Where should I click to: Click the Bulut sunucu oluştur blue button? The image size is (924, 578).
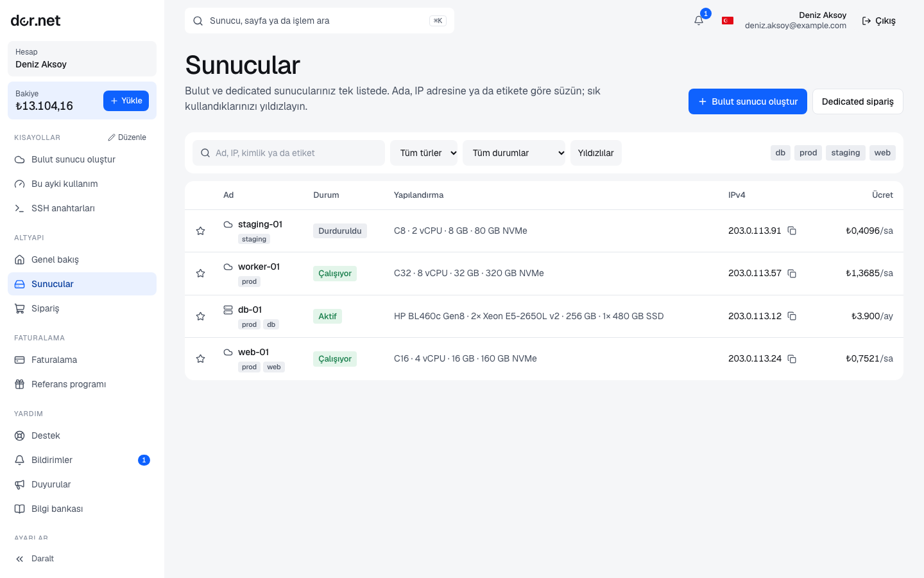click(748, 101)
